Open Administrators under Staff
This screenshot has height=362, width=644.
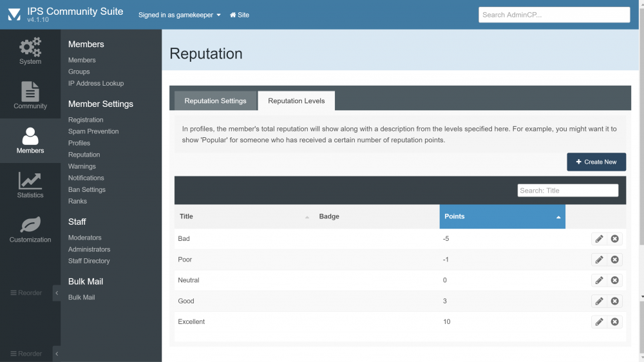pyautogui.click(x=89, y=249)
